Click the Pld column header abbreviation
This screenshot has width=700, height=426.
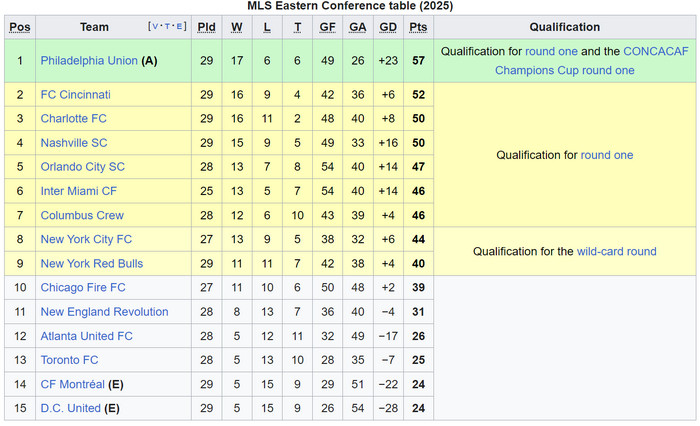click(206, 27)
